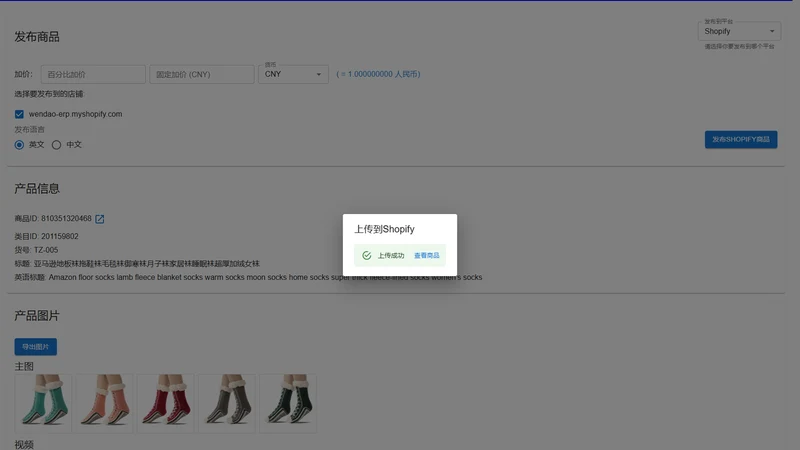The width and height of the screenshot is (800, 450).
Task: Click the 产品信息 heading
Action: (x=37, y=189)
